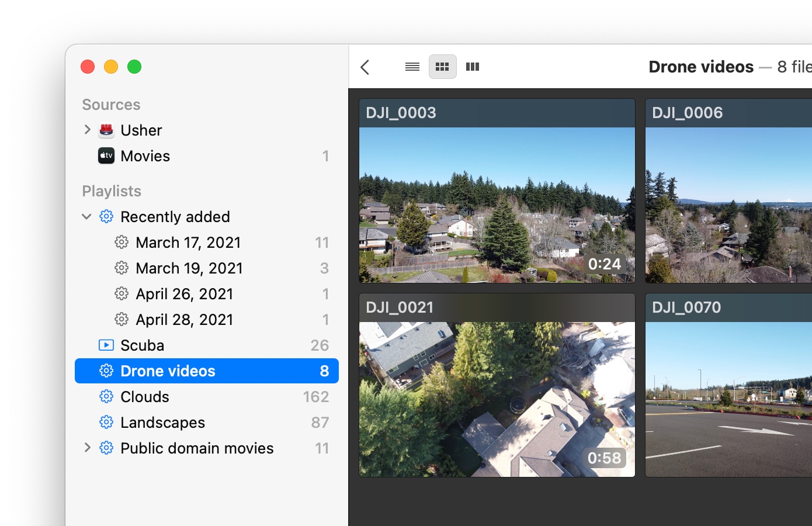Minimize window with yellow button

point(111,67)
